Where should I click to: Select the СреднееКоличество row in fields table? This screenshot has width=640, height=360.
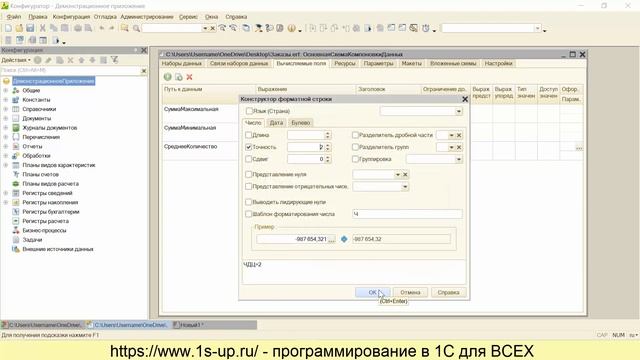click(x=190, y=146)
